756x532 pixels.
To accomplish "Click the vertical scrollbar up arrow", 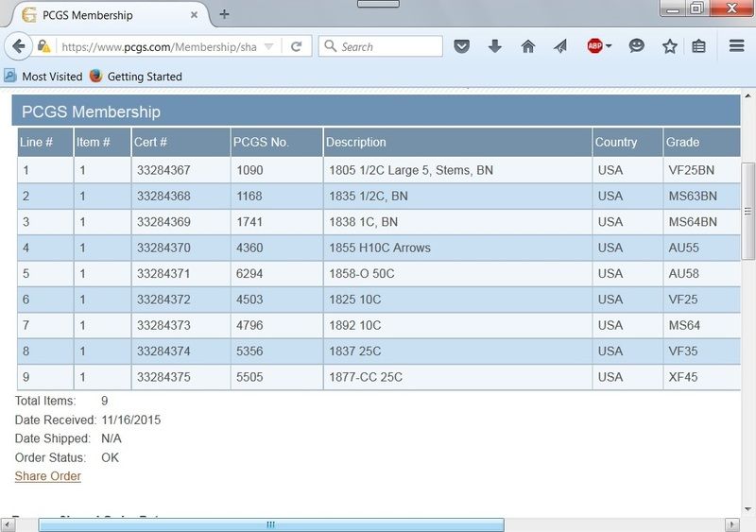I will (747, 96).
